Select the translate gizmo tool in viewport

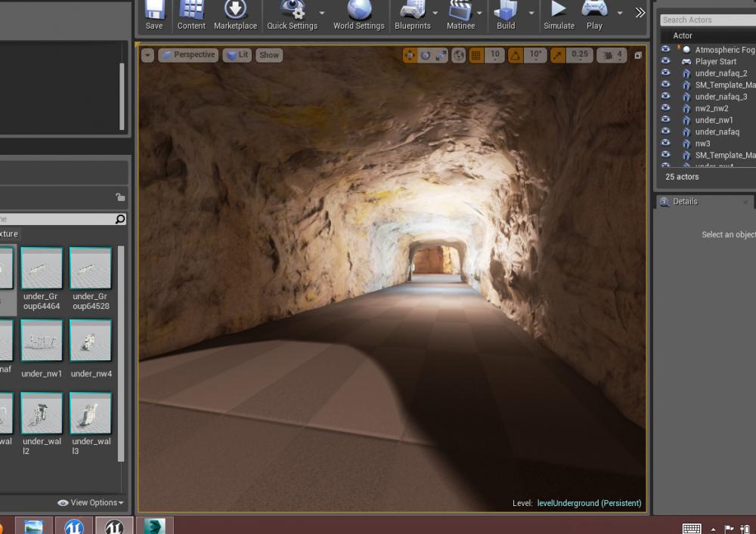tap(410, 55)
